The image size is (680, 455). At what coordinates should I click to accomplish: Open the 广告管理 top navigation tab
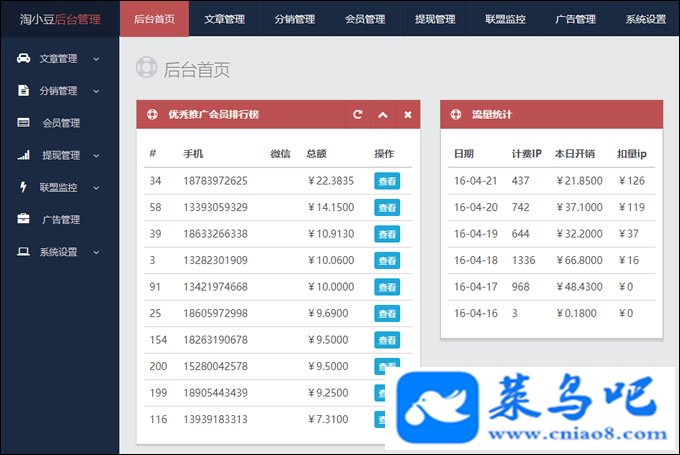pyautogui.click(x=575, y=19)
